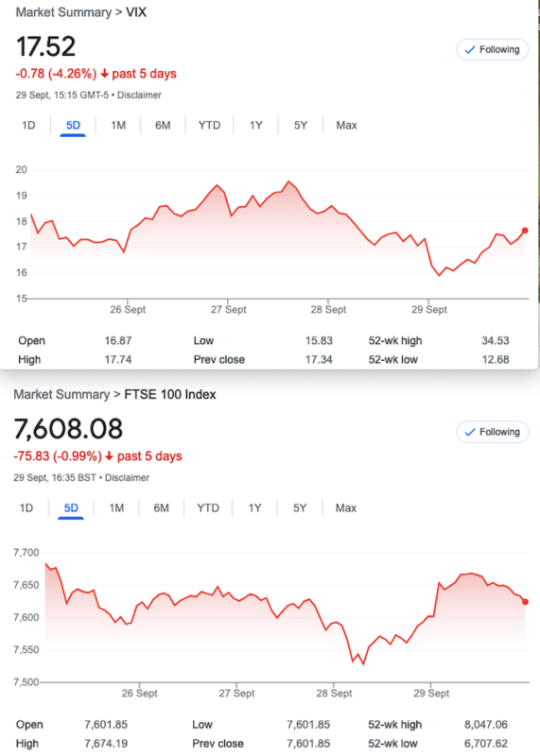Viewport: 540px width, 756px height.
Task: Switch VIX chart to 6M range
Action: (163, 126)
